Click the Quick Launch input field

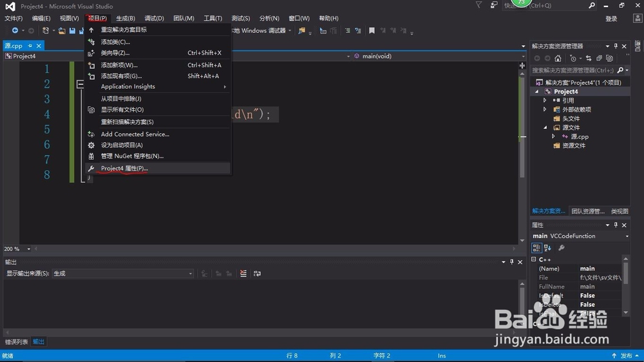(545, 5)
